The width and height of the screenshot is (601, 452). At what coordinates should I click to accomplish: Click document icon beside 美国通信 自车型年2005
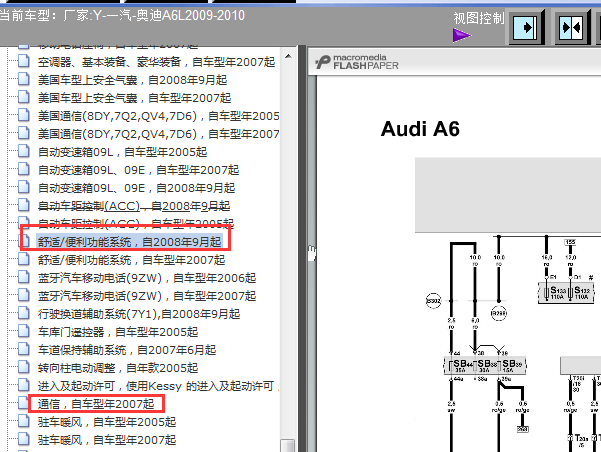pyautogui.click(x=24, y=115)
